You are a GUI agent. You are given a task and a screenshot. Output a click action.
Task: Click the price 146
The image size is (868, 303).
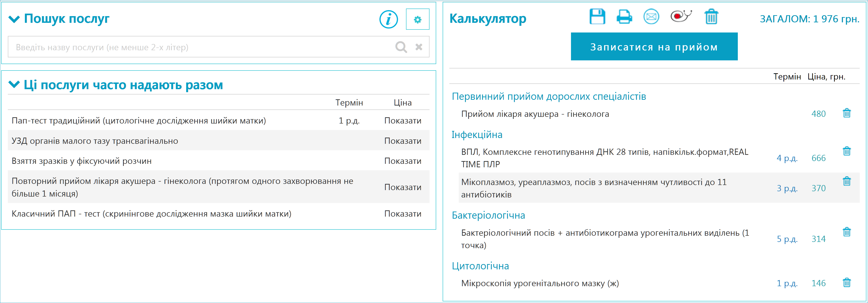pyautogui.click(x=818, y=283)
